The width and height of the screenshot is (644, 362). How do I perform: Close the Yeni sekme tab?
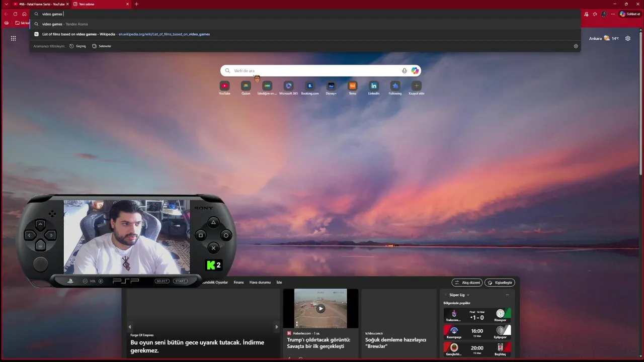(x=127, y=4)
